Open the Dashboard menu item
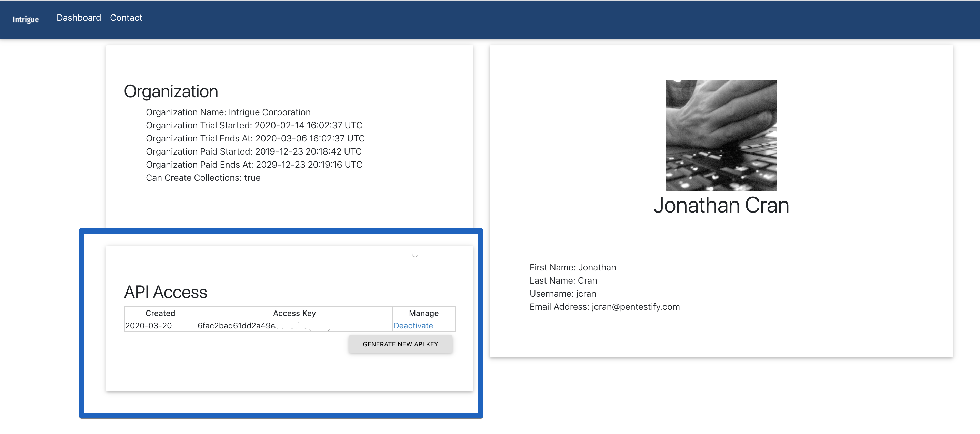The image size is (980, 434). 79,18
